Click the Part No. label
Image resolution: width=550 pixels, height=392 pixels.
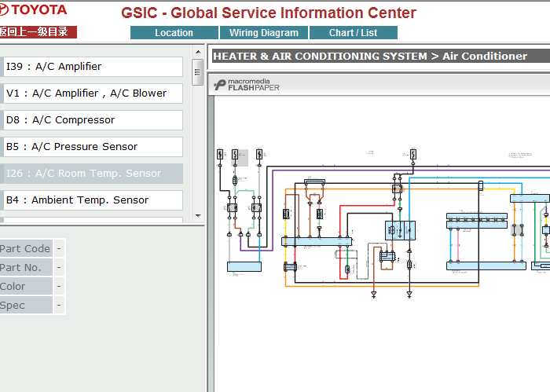click(x=25, y=268)
